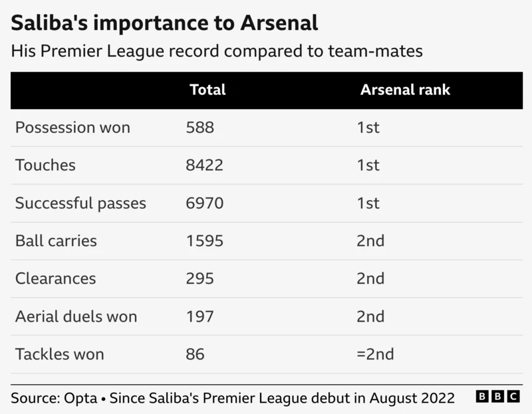This screenshot has height=414, width=532.
Task: Click the Clearances row label
Action: pyautogui.click(x=55, y=278)
